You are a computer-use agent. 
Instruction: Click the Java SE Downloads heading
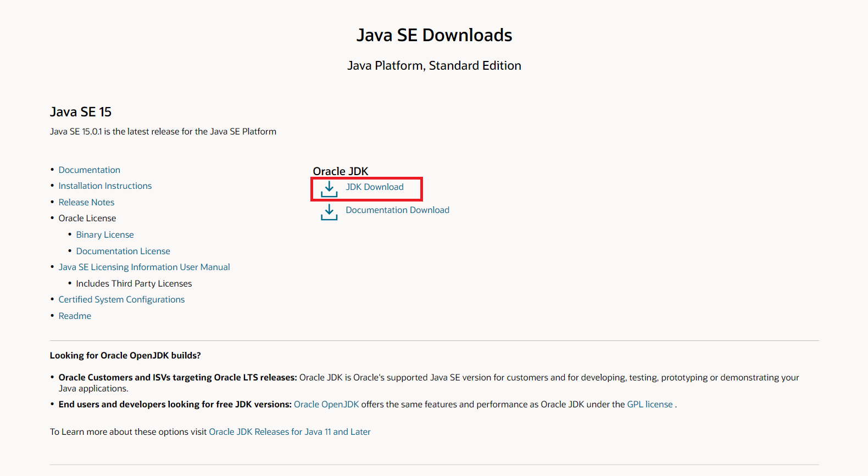coord(434,35)
